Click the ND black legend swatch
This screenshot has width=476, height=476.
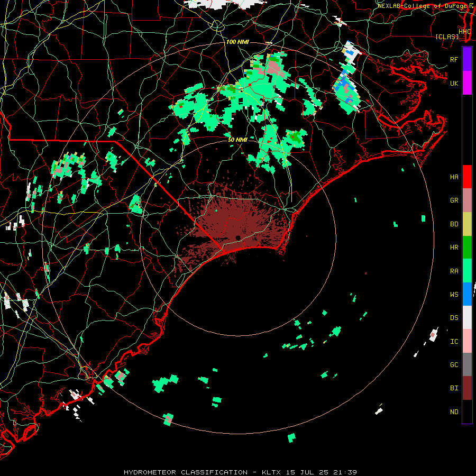tap(467, 411)
